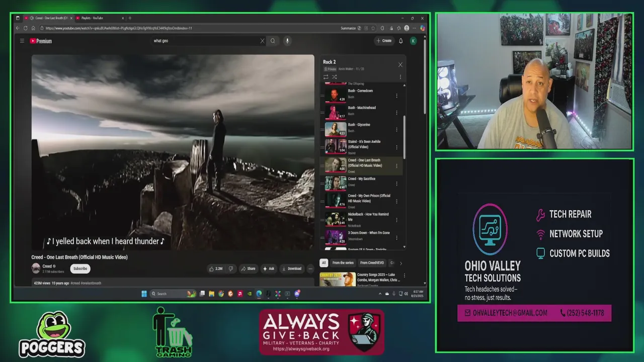
Task: Select the Creed - One Last Breath tab
Action: tap(48, 18)
